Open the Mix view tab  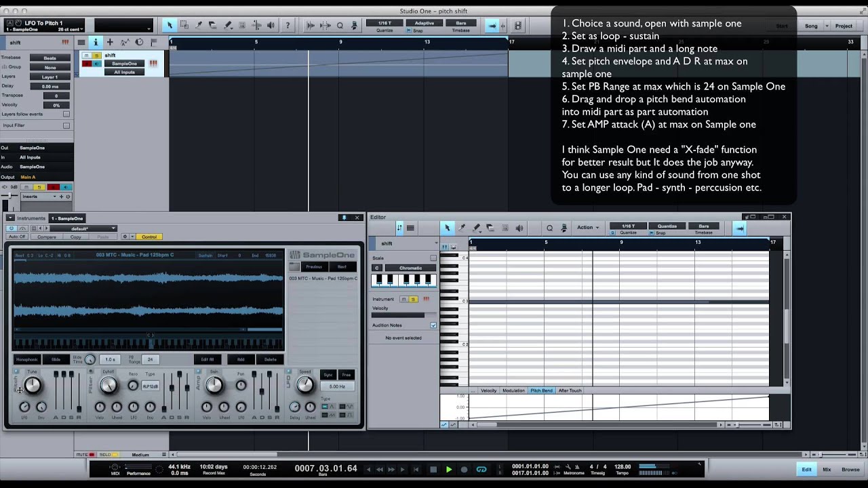coord(827,469)
